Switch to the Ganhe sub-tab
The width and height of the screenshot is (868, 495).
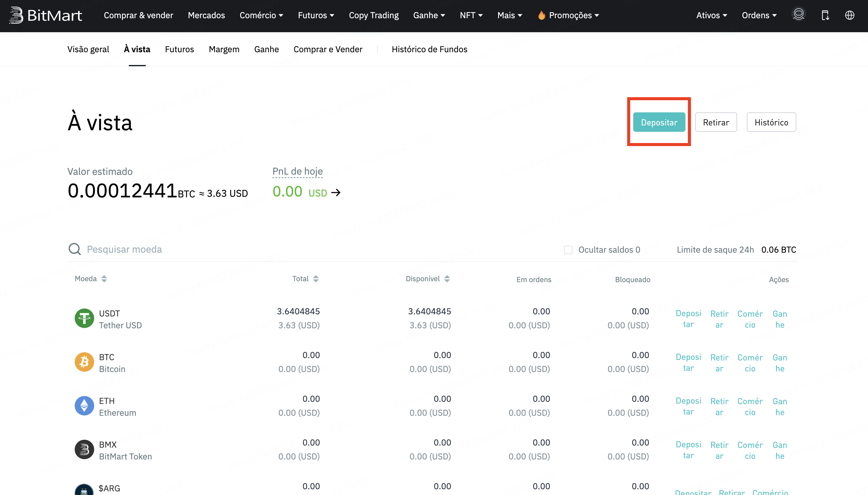[x=267, y=49]
